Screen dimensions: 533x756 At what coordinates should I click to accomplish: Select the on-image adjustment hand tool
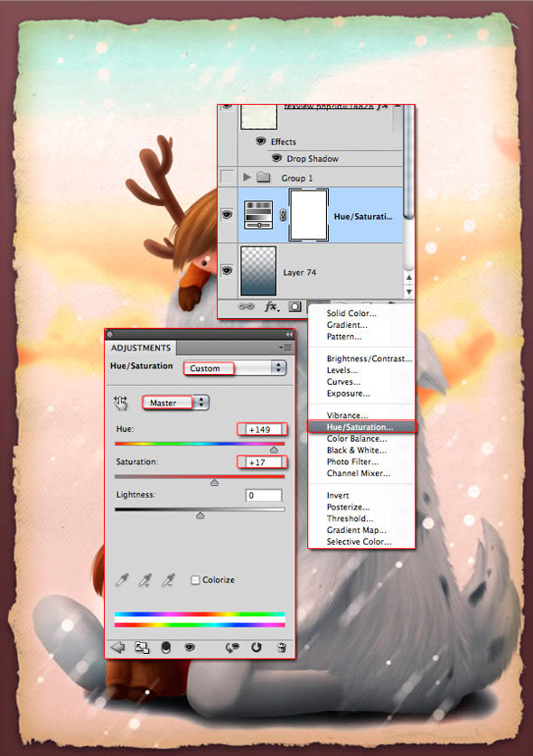(120, 403)
